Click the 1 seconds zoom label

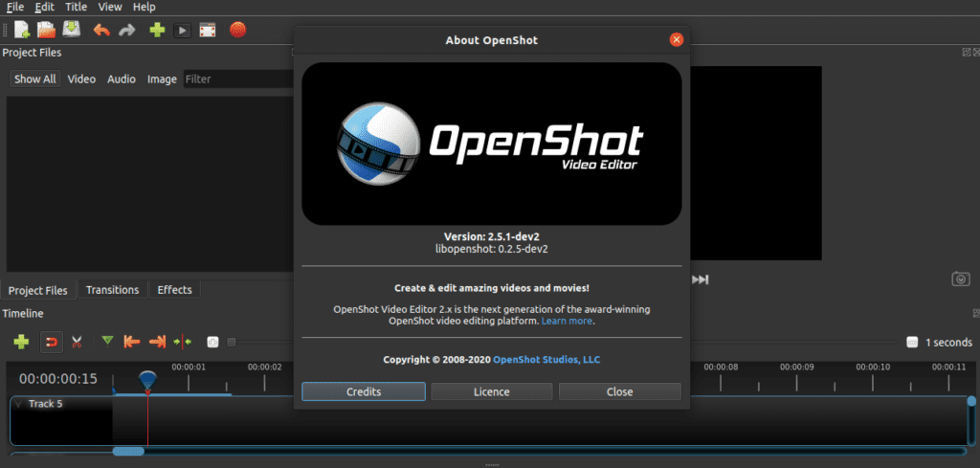click(948, 343)
